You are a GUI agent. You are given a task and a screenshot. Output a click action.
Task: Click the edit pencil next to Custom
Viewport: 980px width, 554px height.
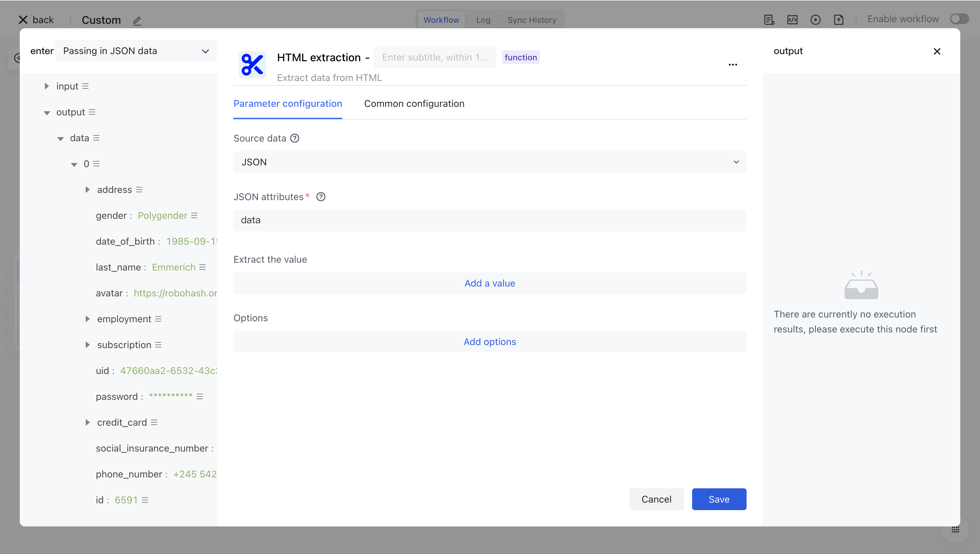[x=137, y=20]
